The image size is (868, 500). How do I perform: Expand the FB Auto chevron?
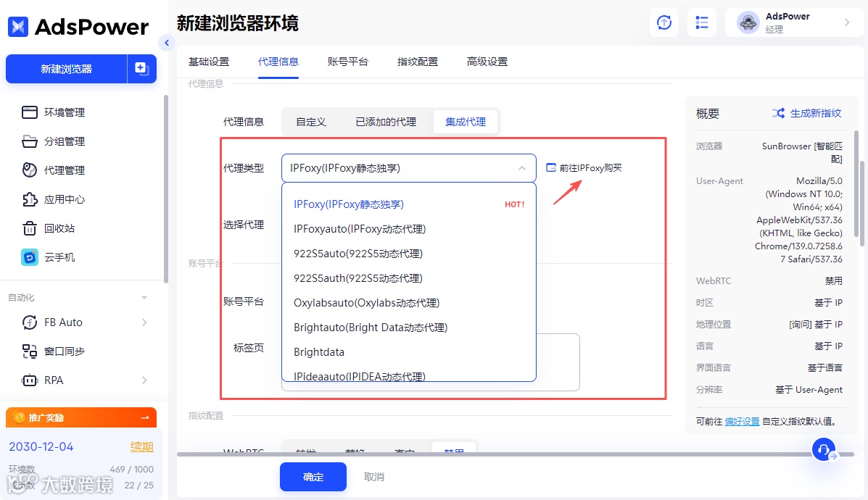144,322
